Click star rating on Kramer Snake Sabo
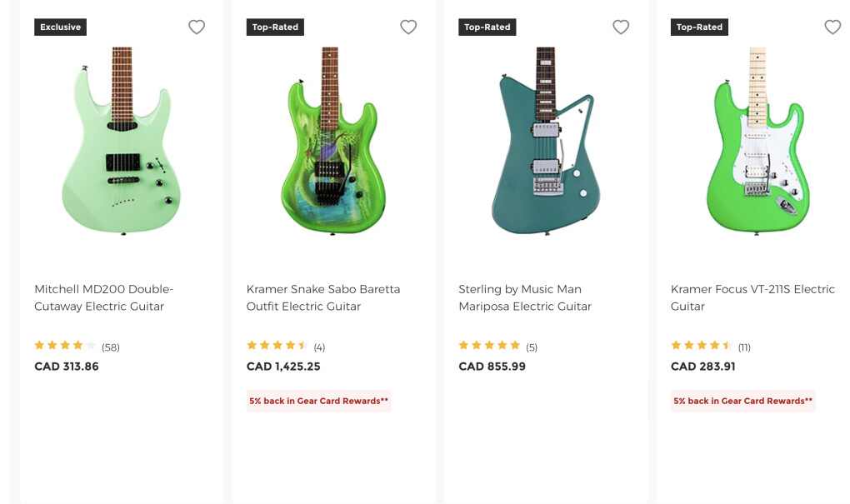 click(x=277, y=346)
